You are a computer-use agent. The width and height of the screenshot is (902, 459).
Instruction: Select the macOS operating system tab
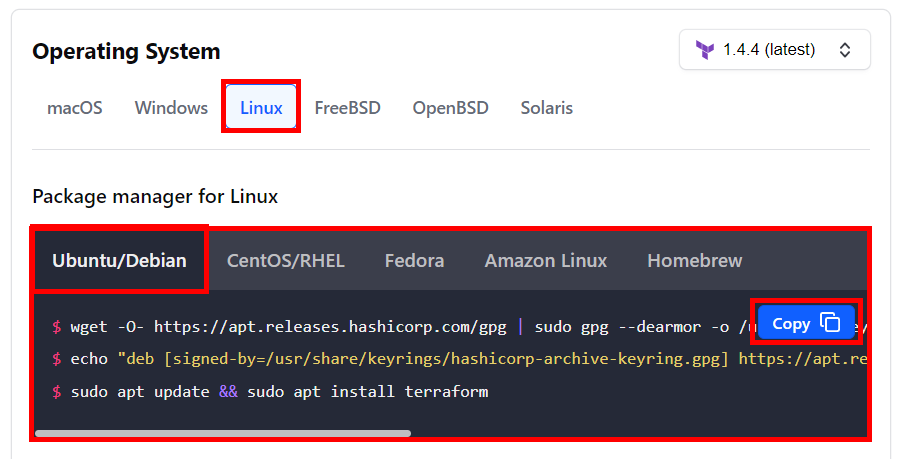(x=75, y=108)
